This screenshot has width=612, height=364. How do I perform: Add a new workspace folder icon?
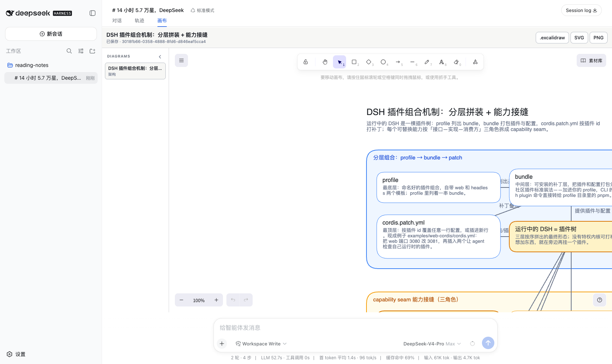93,51
